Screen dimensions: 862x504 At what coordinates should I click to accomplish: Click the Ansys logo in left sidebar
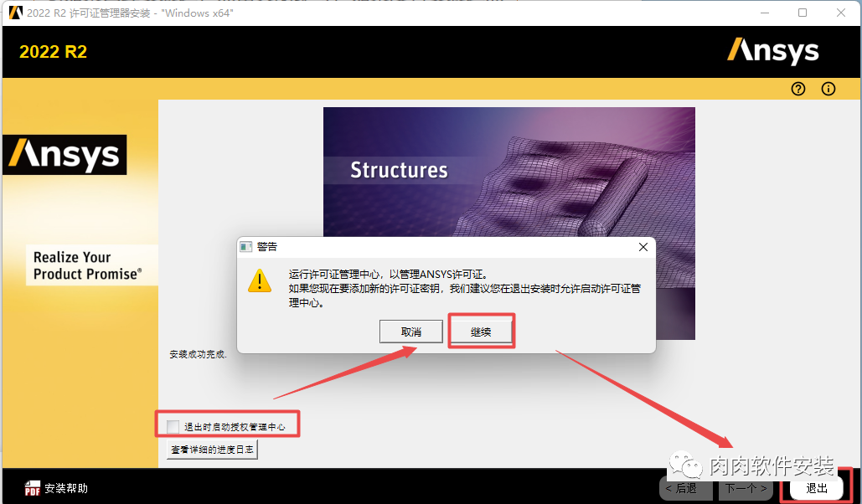coord(65,154)
